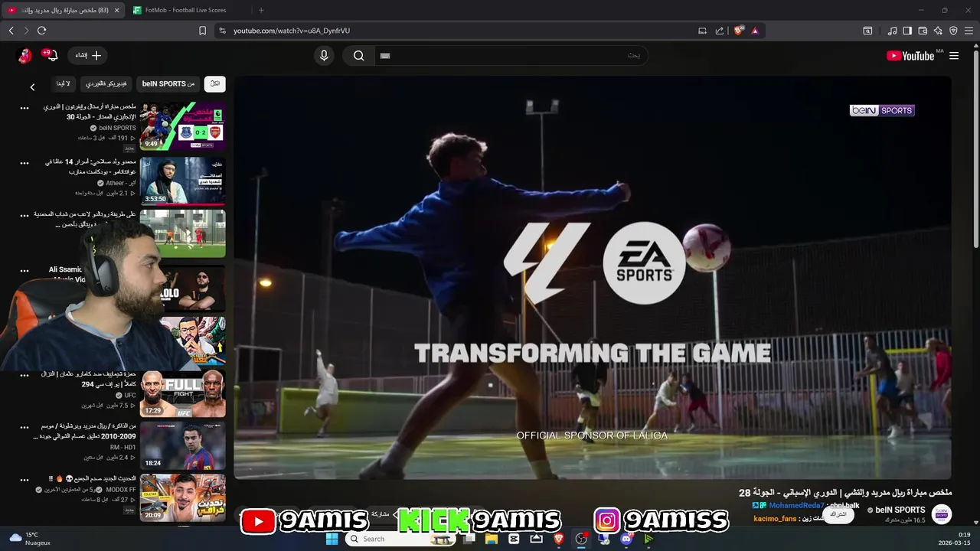Open site settings icon beside the URL
The image size is (980, 551).
[x=222, y=31]
